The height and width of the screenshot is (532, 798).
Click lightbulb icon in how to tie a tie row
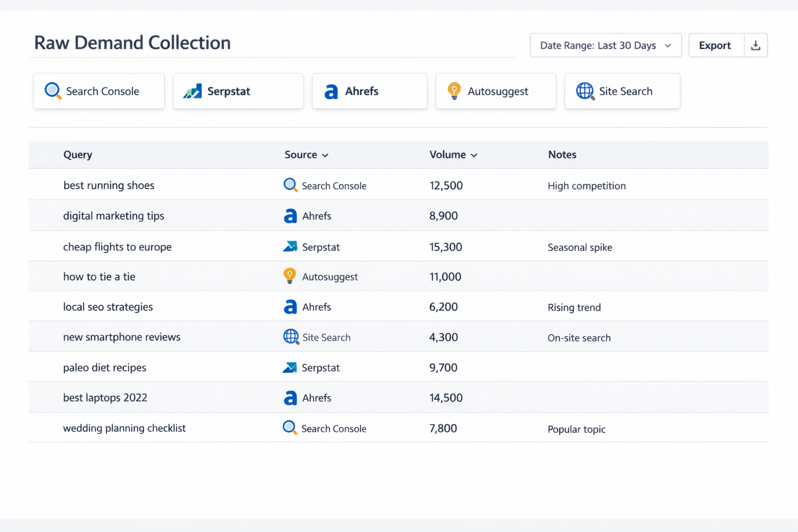[289, 276]
